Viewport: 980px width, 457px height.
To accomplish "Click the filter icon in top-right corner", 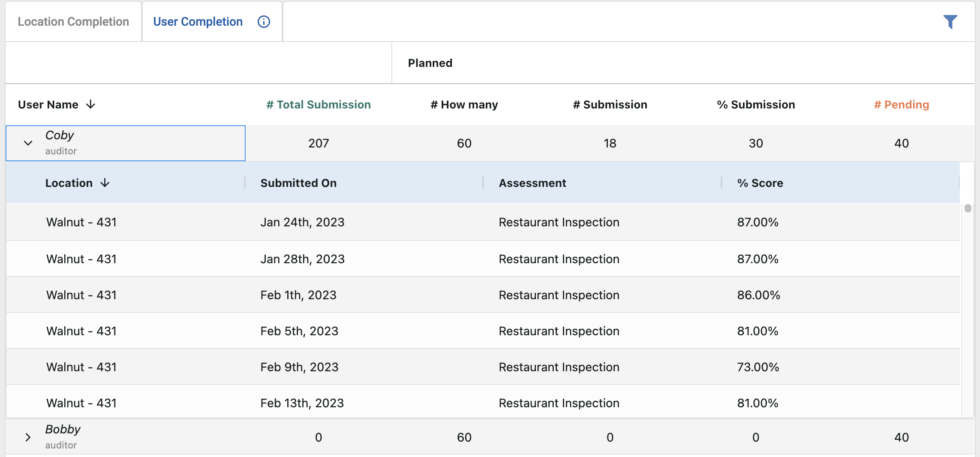I will click(x=951, y=21).
